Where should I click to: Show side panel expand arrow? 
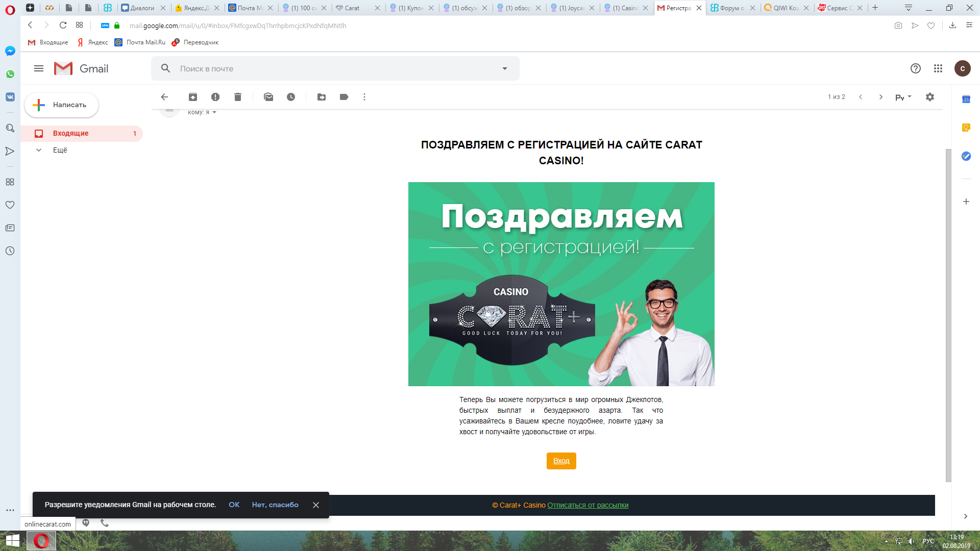[966, 516]
